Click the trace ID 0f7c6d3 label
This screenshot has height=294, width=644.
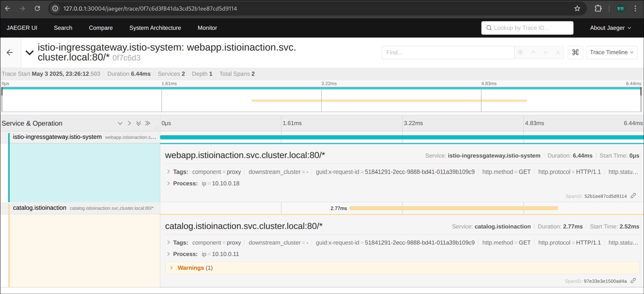click(x=126, y=58)
